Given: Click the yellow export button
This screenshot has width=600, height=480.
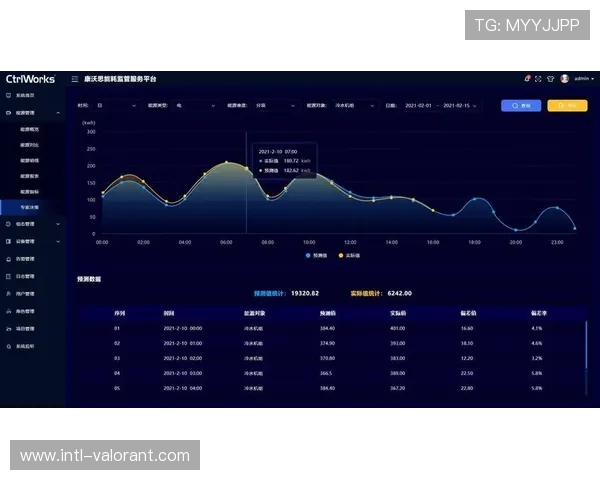Looking at the screenshot, I should [566, 104].
